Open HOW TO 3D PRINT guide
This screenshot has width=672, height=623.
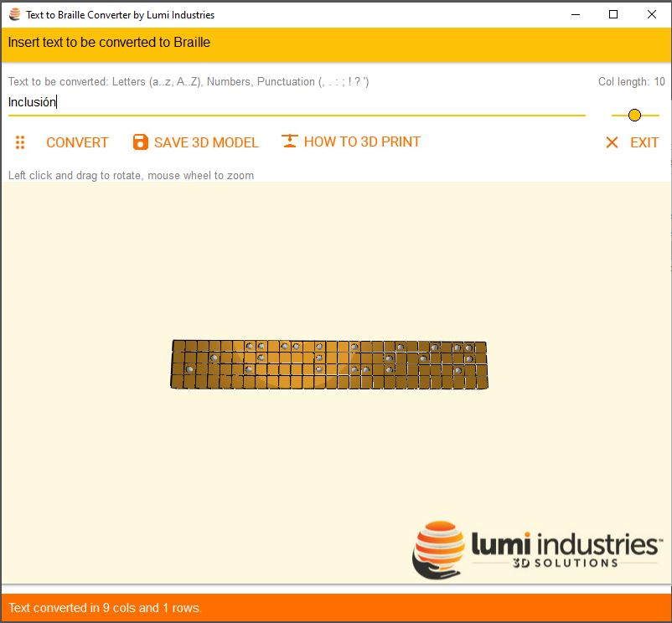362,142
